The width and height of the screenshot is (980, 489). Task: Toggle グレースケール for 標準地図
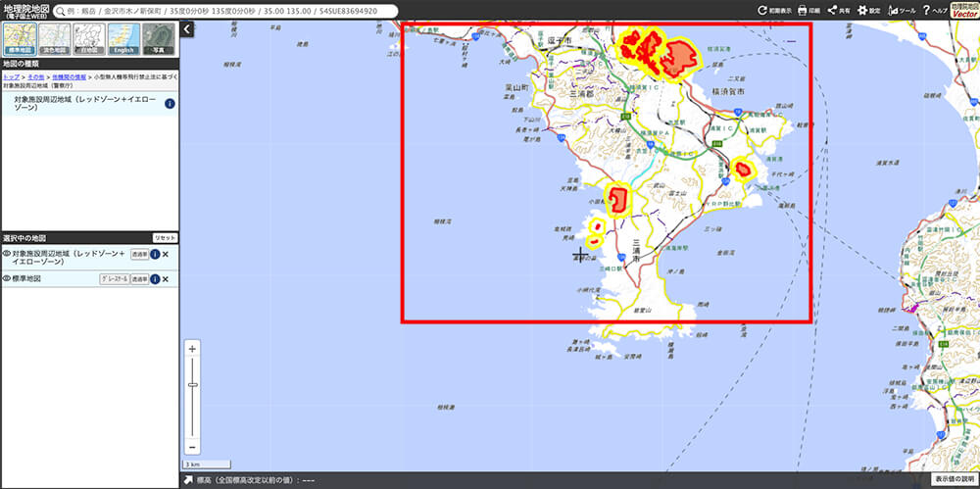point(115,279)
